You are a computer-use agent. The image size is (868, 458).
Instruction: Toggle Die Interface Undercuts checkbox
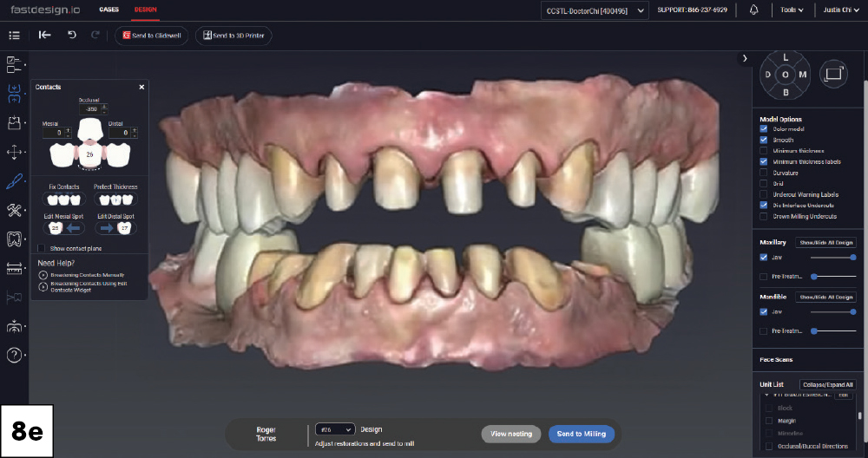pyautogui.click(x=763, y=206)
